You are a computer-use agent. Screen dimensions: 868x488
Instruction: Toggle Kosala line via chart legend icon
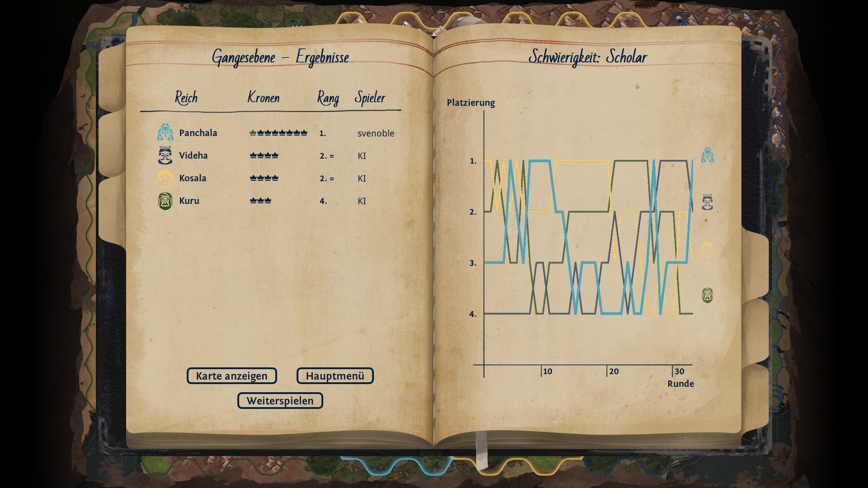[707, 249]
